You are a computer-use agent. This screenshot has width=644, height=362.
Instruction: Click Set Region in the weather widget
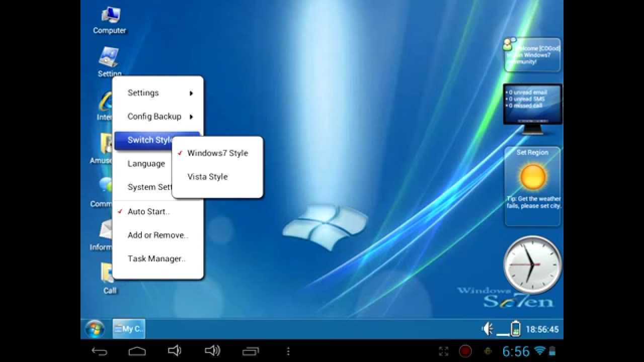click(x=532, y=152)
